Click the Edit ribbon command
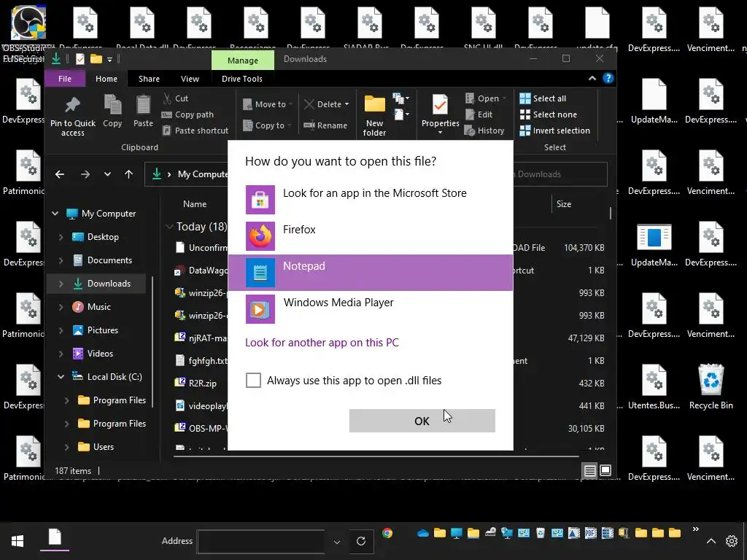The image size is (747, 560). pyautogui.click(x=479, y=114)
